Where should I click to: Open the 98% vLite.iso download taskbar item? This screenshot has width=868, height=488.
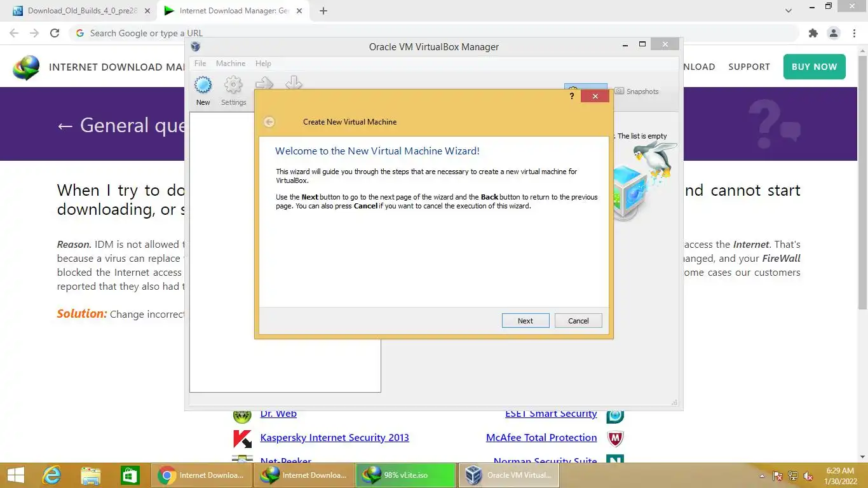point(407,475)
